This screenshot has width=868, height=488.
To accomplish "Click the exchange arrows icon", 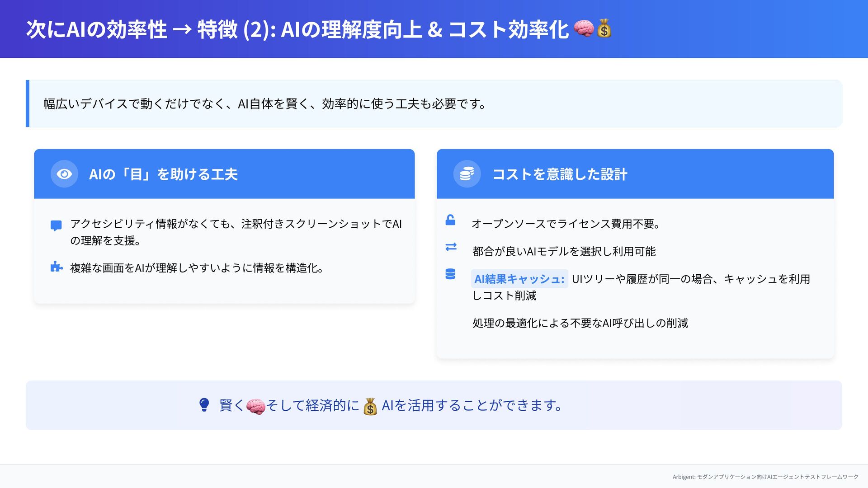I will [x=451, y=247].
